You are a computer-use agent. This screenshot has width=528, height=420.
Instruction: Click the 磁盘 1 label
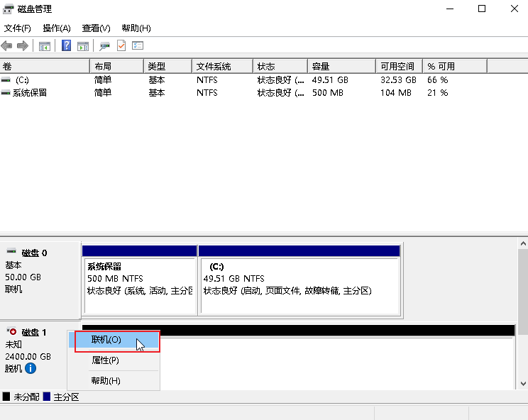click(x=34, y=333)
